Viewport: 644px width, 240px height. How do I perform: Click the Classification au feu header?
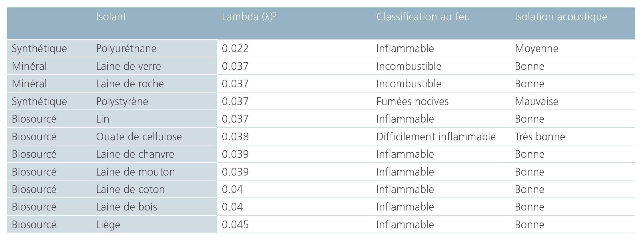423,17
